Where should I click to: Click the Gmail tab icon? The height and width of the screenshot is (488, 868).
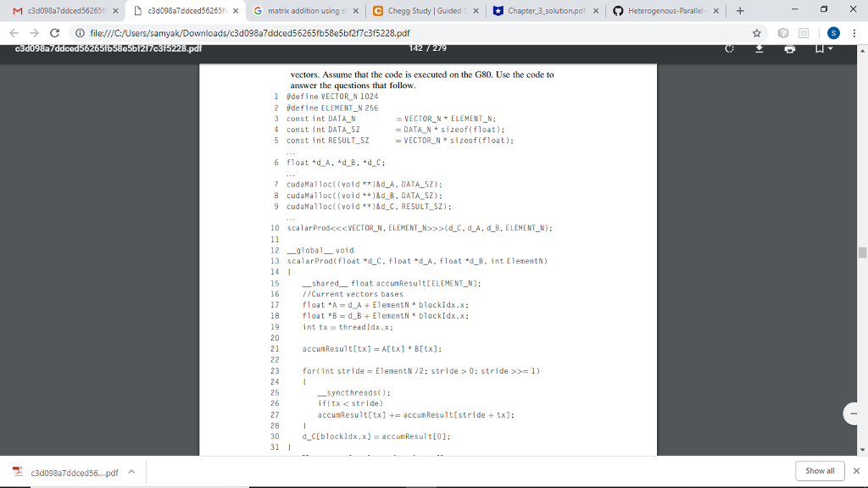19,12
